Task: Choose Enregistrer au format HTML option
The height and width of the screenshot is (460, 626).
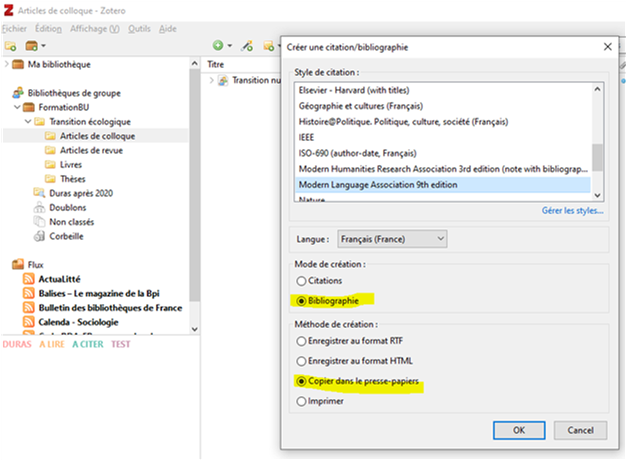Action: (301, 361)
